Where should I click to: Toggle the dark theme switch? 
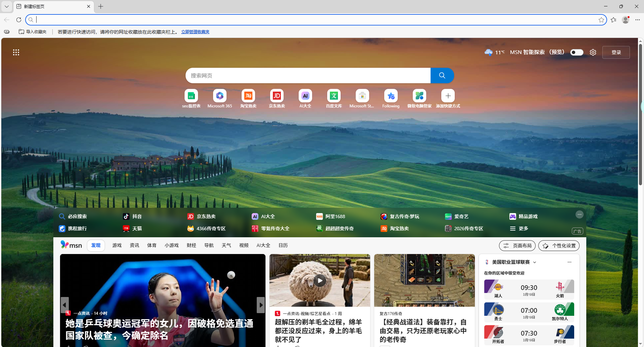[576, 52]
